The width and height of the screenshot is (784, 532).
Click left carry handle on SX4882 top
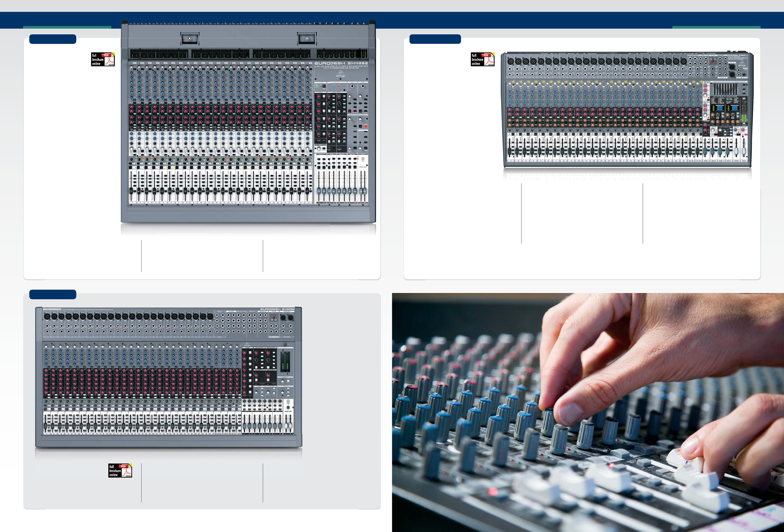(190, 39)
